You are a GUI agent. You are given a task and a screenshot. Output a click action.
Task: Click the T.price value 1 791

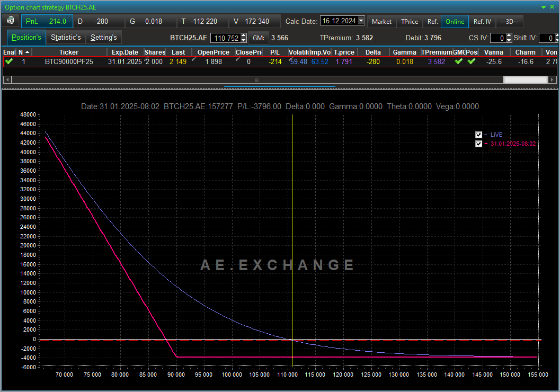(344, 61)
